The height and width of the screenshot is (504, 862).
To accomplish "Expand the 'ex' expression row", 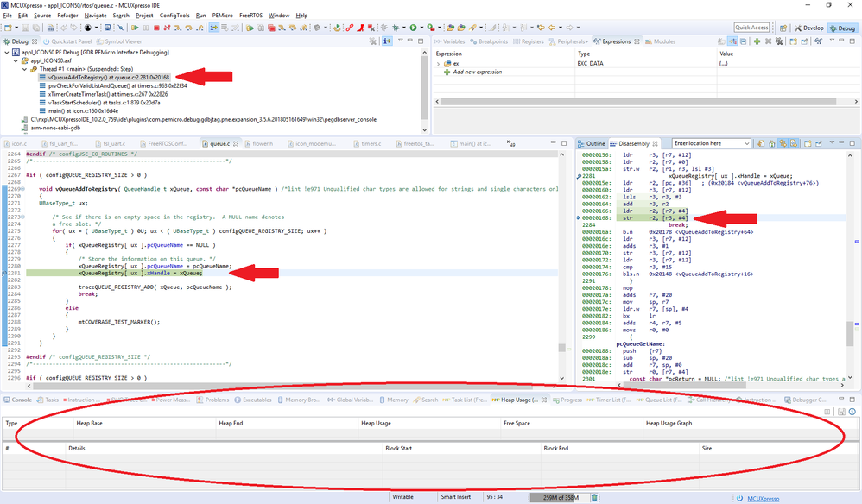I will (438, 64).
